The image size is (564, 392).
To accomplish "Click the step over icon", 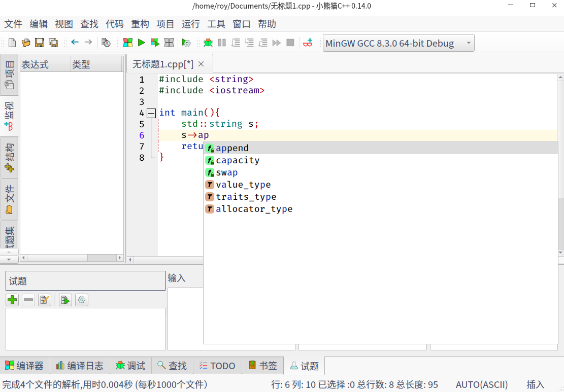I will tap(236, 43).
